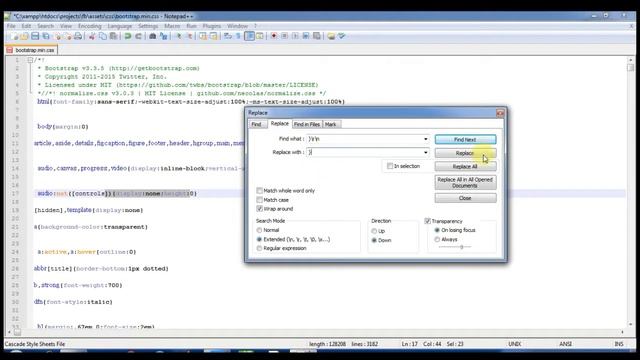Click the Paste toolbar icon
Screen dimensions: 640x360
[x=114, y=36]
